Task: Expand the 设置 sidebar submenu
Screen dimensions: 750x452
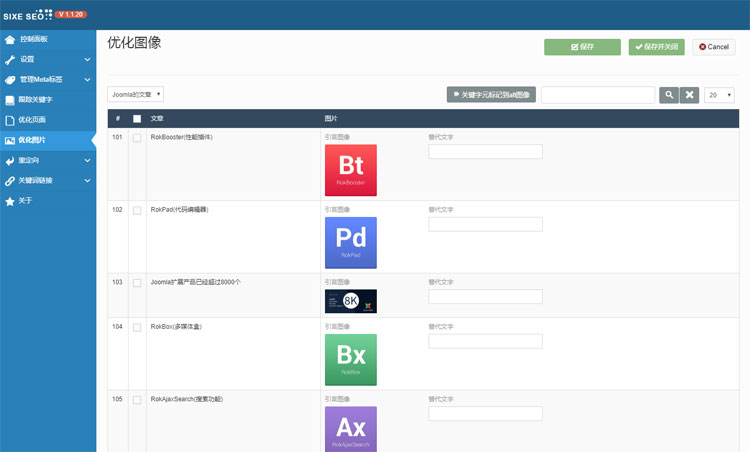Action: click(x=48, y=59)
